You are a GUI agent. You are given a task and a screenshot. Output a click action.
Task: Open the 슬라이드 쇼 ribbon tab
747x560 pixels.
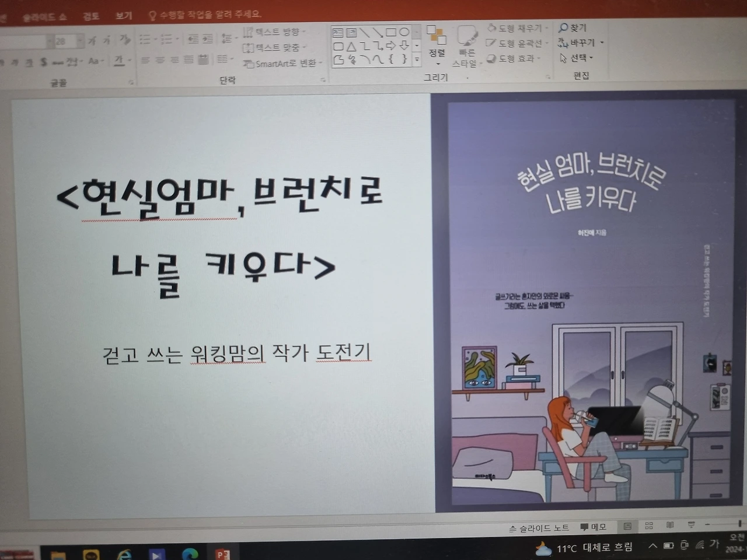[44, 17]
